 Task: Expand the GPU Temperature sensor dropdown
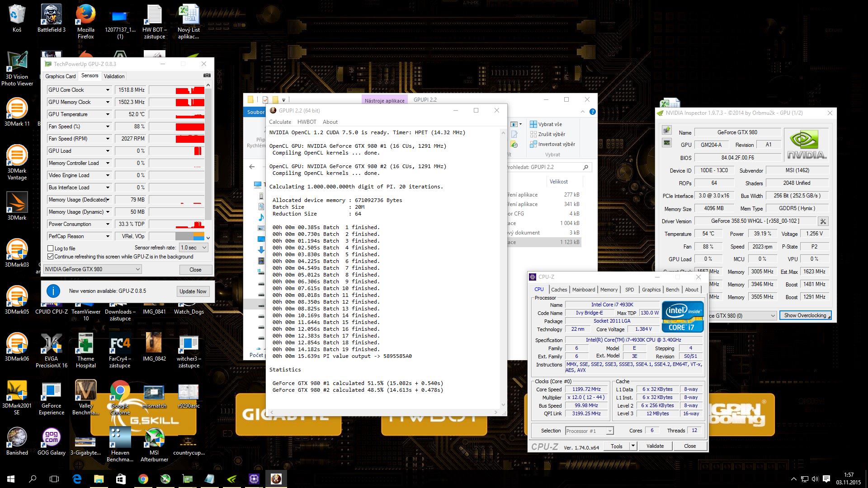[108, 114]
